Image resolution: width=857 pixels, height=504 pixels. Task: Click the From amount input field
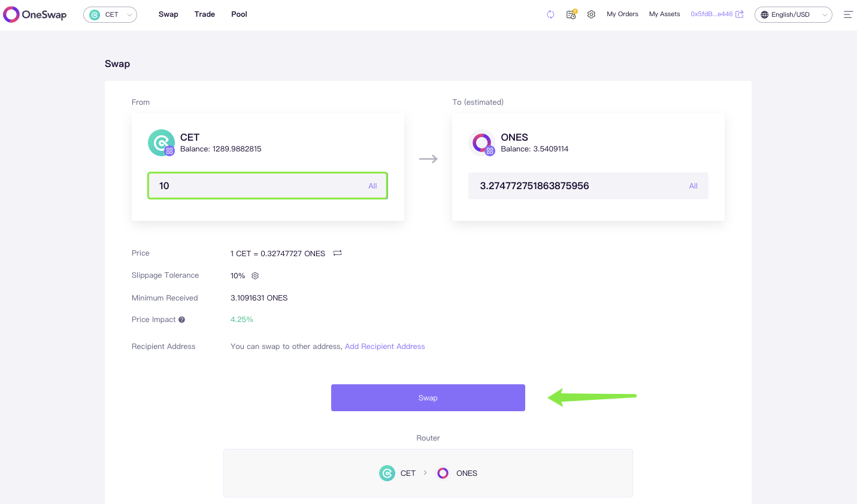click(268, 186)
